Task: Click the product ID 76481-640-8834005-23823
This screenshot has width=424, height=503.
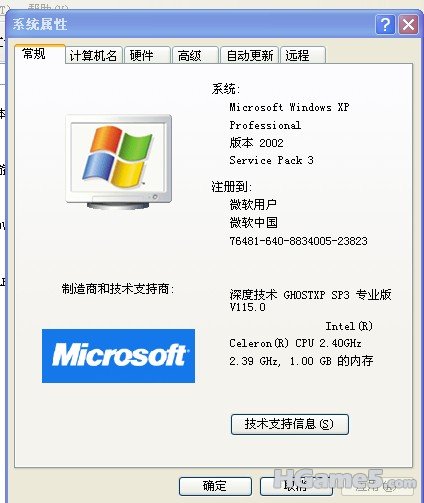Action: (298, 241)
